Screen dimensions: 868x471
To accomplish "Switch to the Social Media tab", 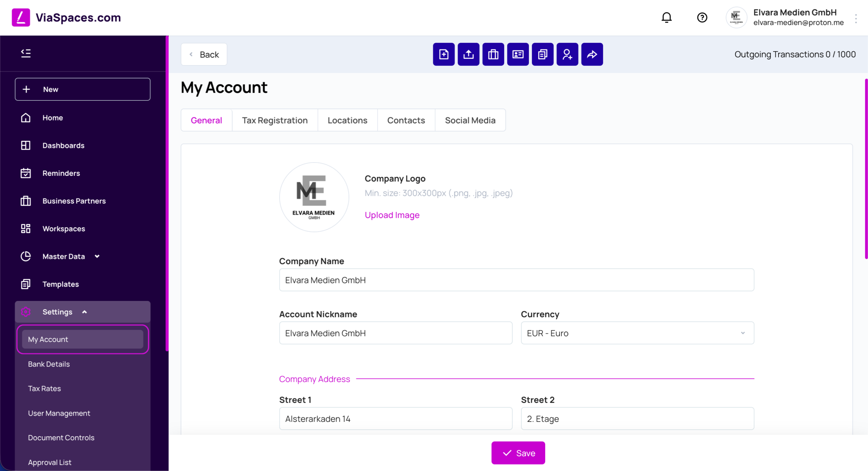I will click(470, 120).
